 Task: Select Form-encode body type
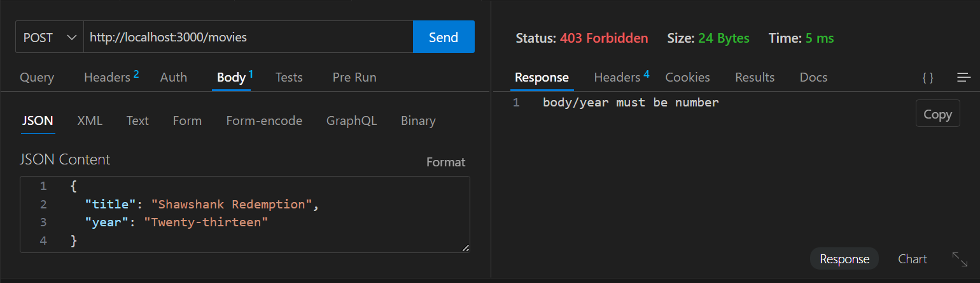point(264,120)
